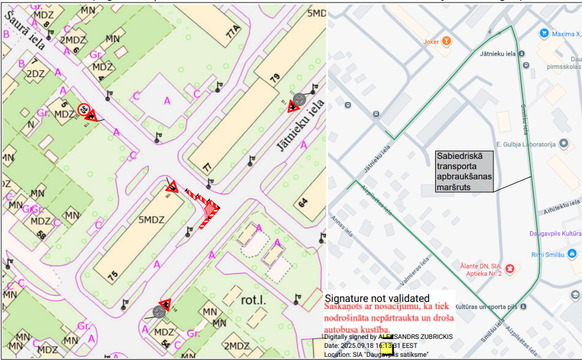Click the red-white striped road barrier
582x360 pixels.
point(203,208)
